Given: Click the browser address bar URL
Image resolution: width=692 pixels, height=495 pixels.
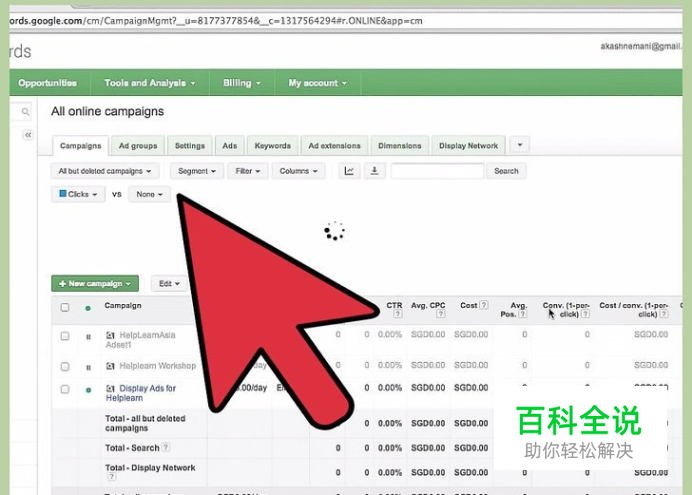Looking at the screenshot, I should click(216, 21).
